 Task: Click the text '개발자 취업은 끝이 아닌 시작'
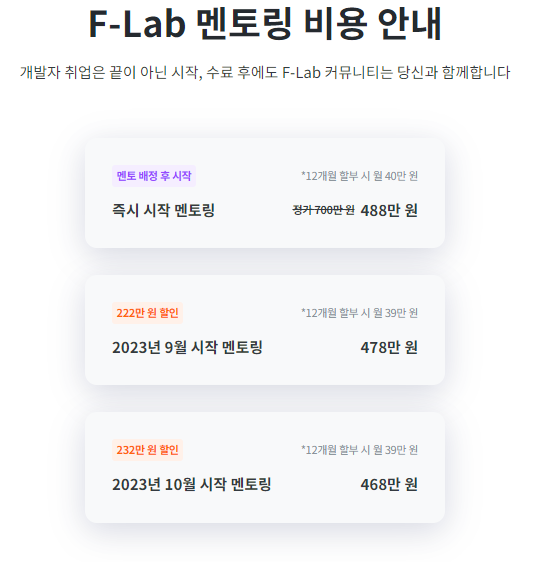(x=109, y=72)
